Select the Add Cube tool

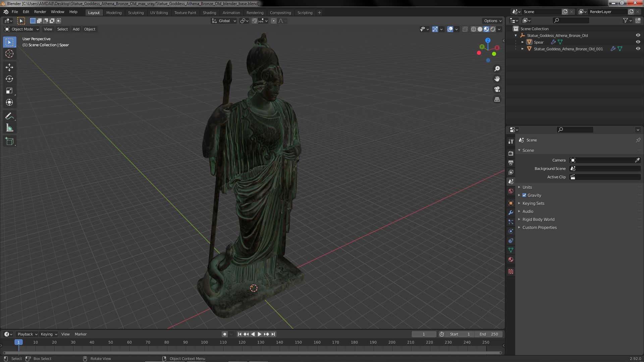[x=9, y=141]
